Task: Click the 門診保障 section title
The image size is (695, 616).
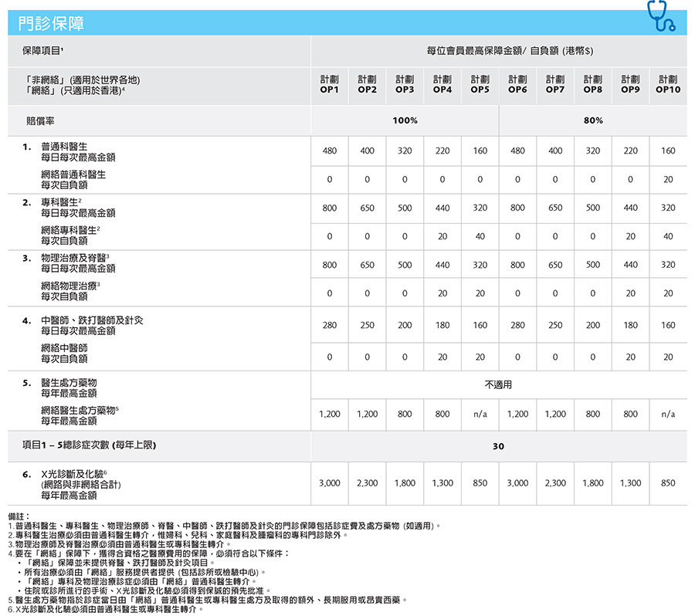Action: coord(51,24)
